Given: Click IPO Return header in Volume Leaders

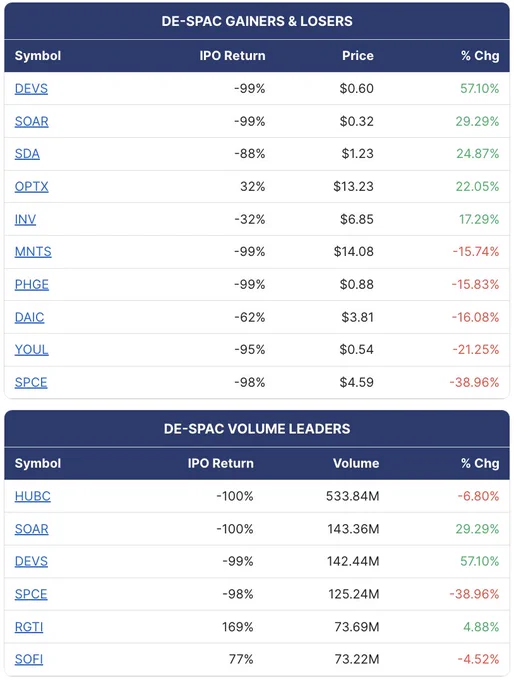Looking at the screenshot, I should [220, 463].
